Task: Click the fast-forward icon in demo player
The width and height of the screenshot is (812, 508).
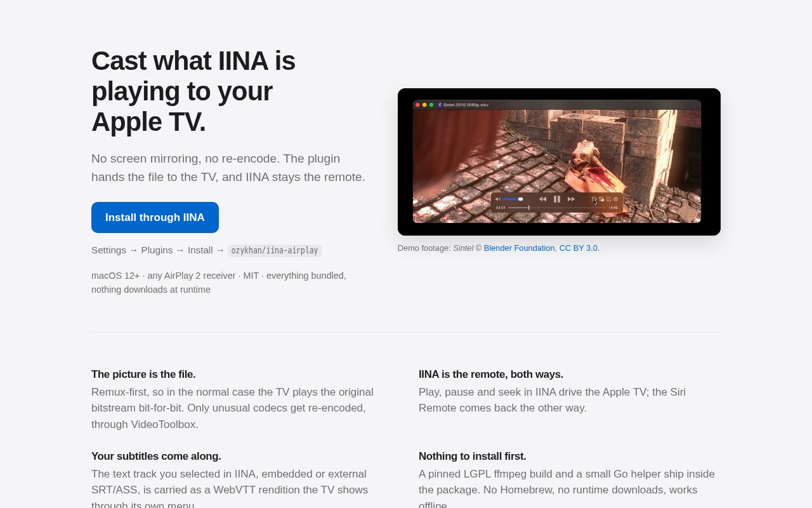Action: click(571, 199)
